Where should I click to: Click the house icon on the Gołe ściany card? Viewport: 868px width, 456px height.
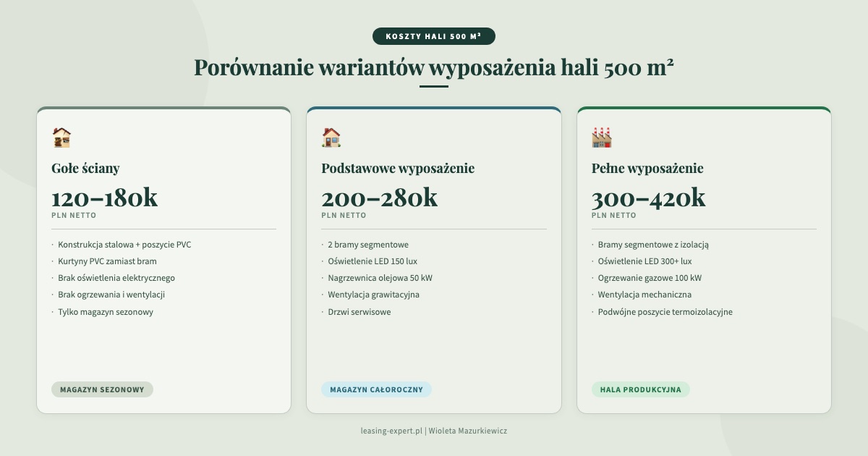[x=61, y=136]
